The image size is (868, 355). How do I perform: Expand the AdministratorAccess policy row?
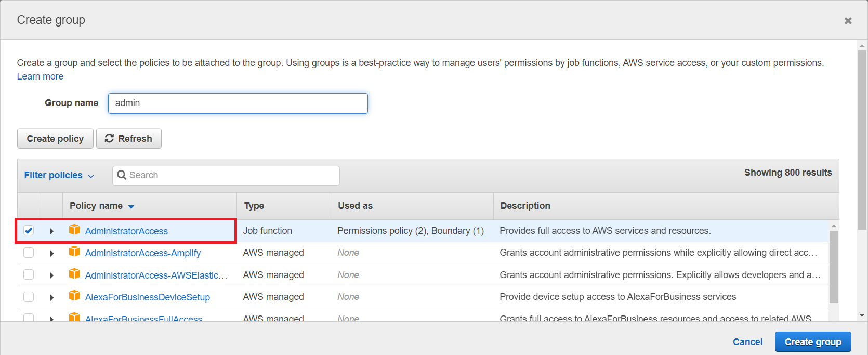tap(51, 231)
